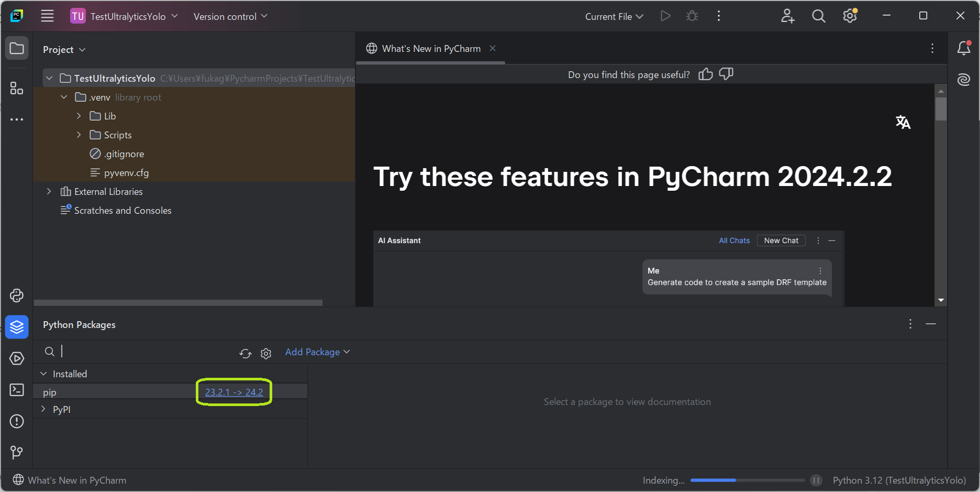Image resolution: width=980 pixels, height=492 pixels.
Task: Open Git version control tool window
Action: click(x=17, y=452)
